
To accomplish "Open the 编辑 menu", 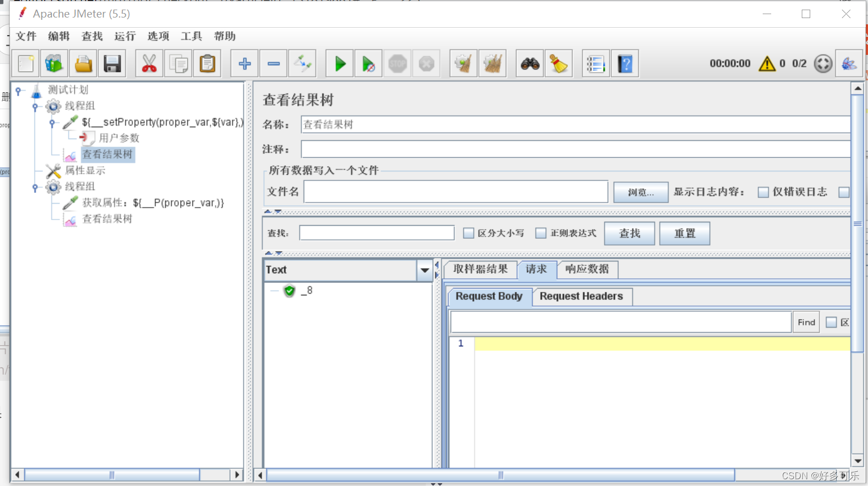I will coord(59,36).
